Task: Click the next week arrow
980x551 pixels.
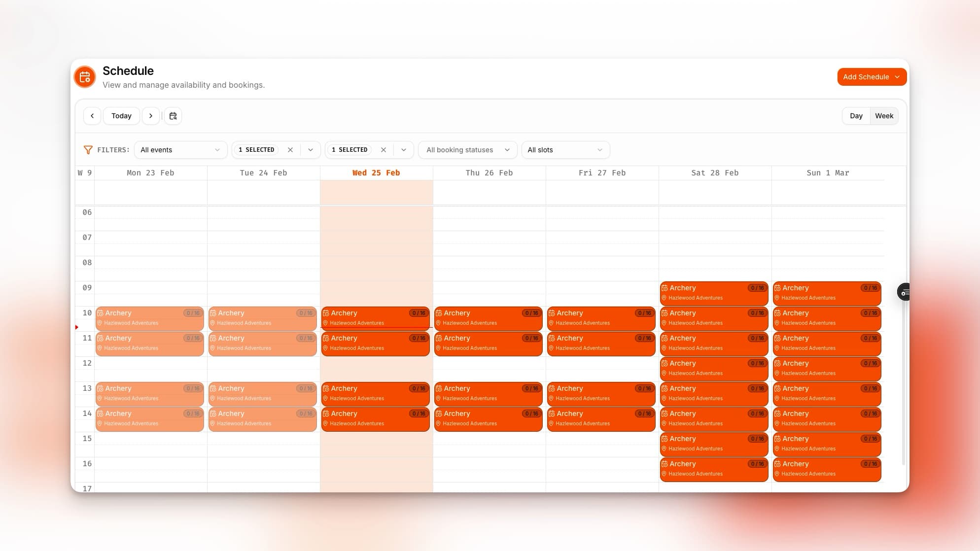Action: pyautogui.click(x=151, y=116)
